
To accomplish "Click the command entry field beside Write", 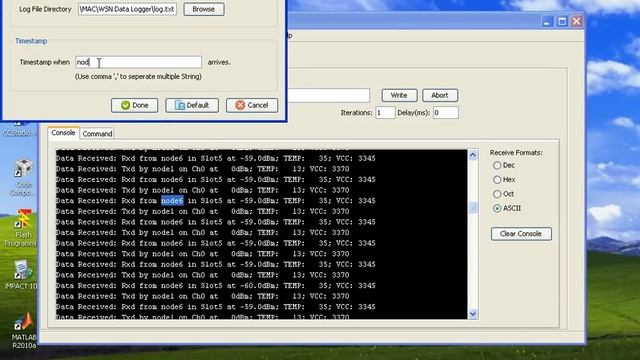I will pyautogui.click(x=329, y=96).
